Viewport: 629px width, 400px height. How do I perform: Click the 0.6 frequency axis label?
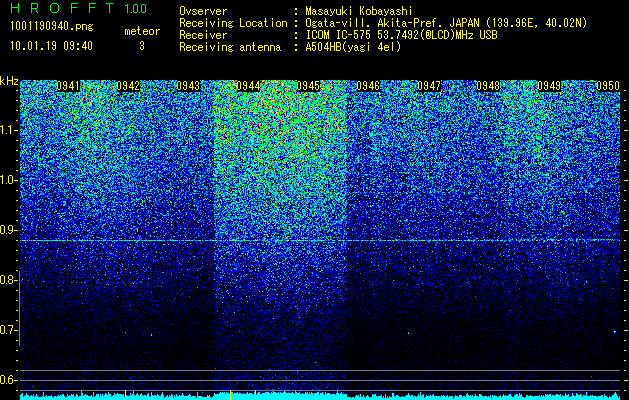[x=7, y=380]
